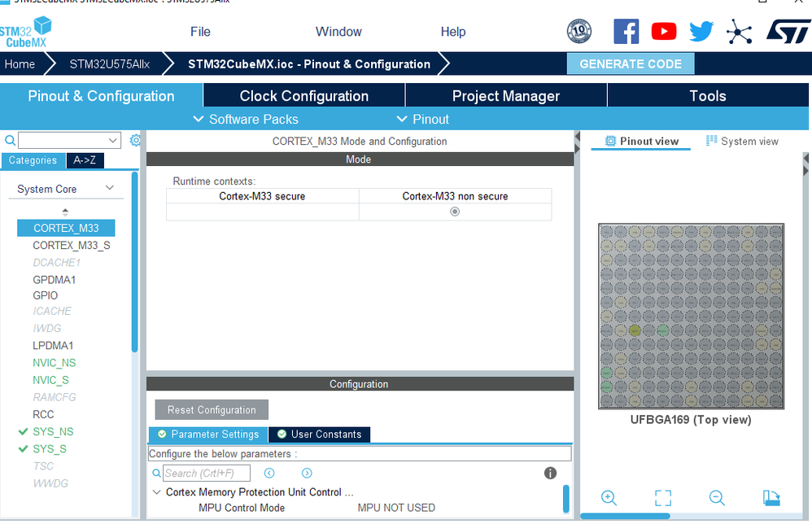Collapse the panel using the left-pointing splitter arrow
Screen dimensions: 812x524
tap(578, 138)
